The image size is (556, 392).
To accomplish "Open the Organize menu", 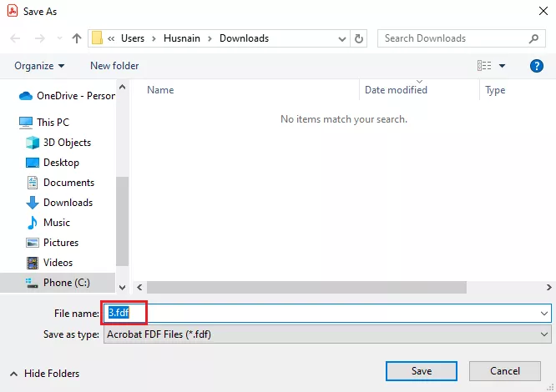I will 39,66.
